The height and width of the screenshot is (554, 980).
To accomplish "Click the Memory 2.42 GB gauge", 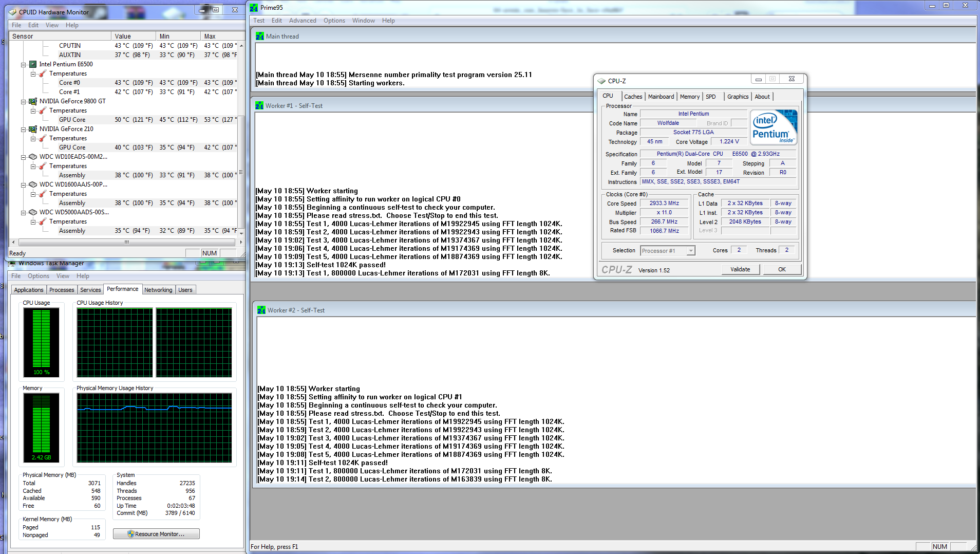I will [x=41, y=428].
